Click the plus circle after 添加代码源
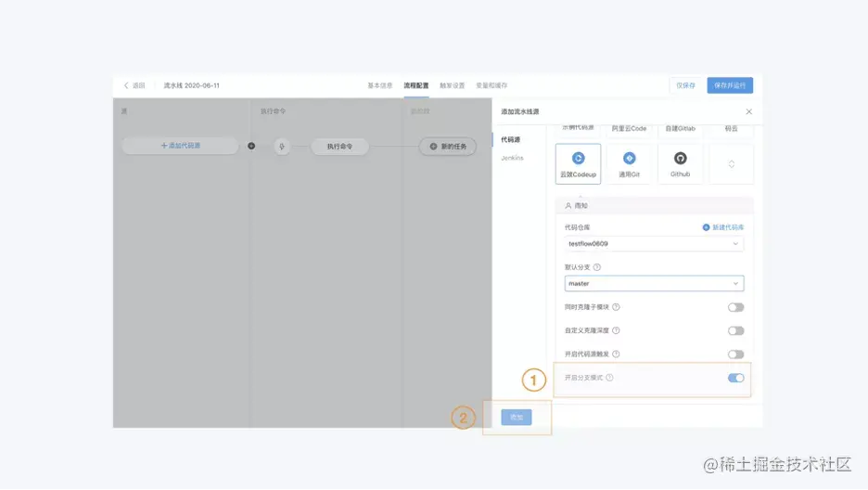 coord(251,147)
